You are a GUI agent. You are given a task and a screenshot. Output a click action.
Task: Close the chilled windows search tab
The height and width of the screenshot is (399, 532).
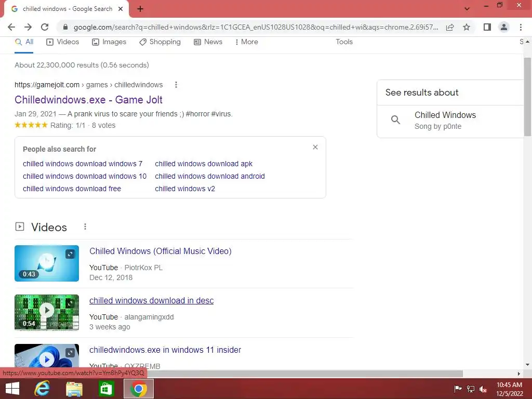tap(121, 9)
